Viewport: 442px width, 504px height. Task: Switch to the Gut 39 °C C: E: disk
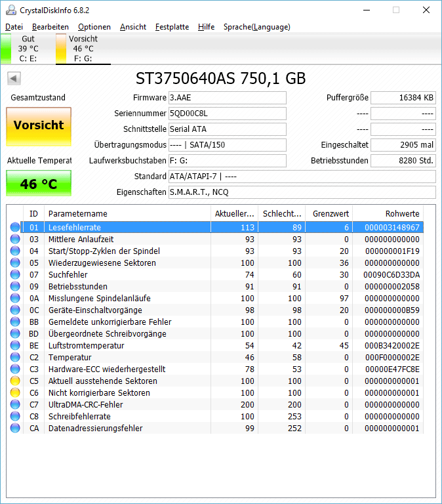click(28, 49)
